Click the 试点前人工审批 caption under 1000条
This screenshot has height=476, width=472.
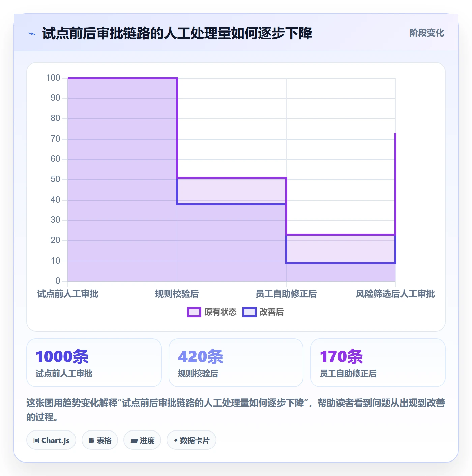[x=64, y=374]
